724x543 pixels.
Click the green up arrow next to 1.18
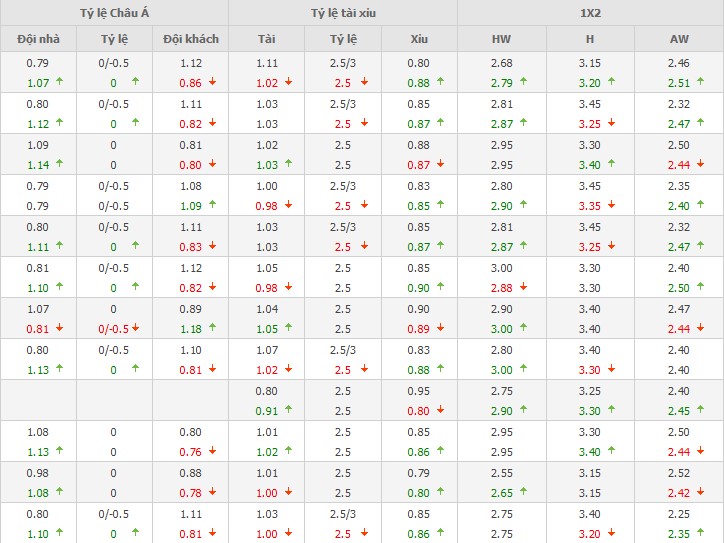point(218,328)
